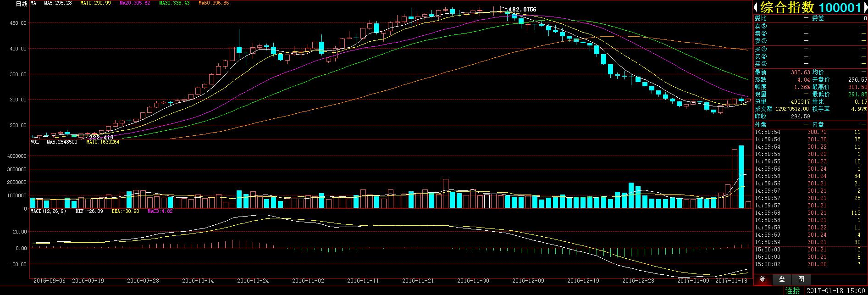Image resolution: width=868 pixels, height=295 pixels.
Task: Click the 卖③ order row
Action: point(811,26)
